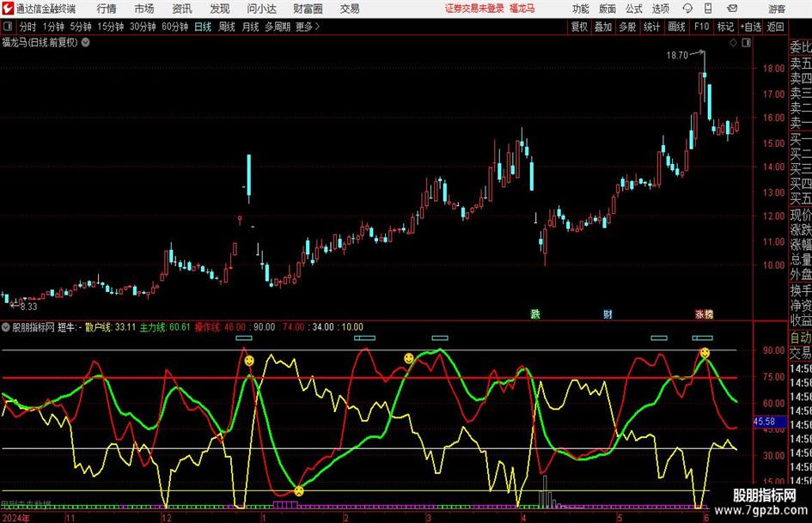Click the 叠加 overlay toolbar button
812x523 pixels.
[603, 27]
